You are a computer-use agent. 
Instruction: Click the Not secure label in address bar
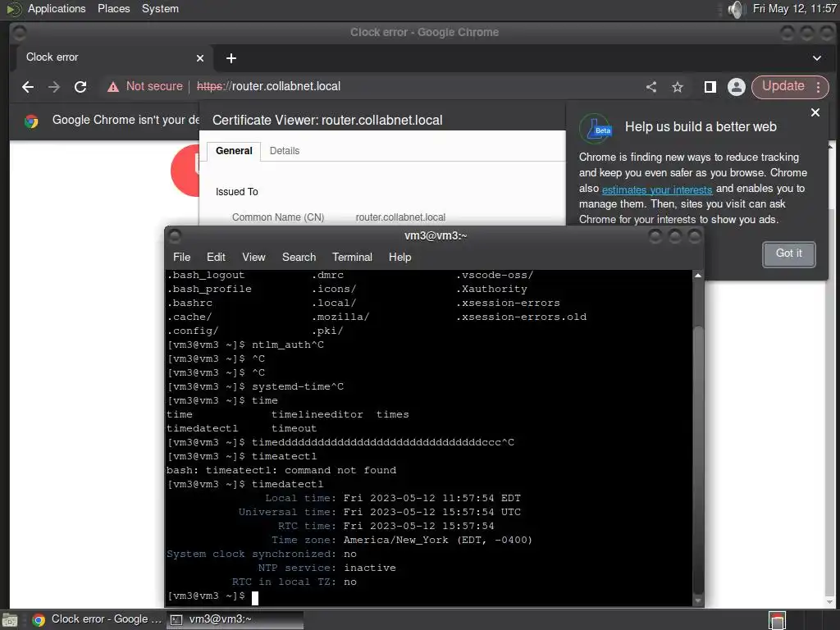tap(154, 86)
